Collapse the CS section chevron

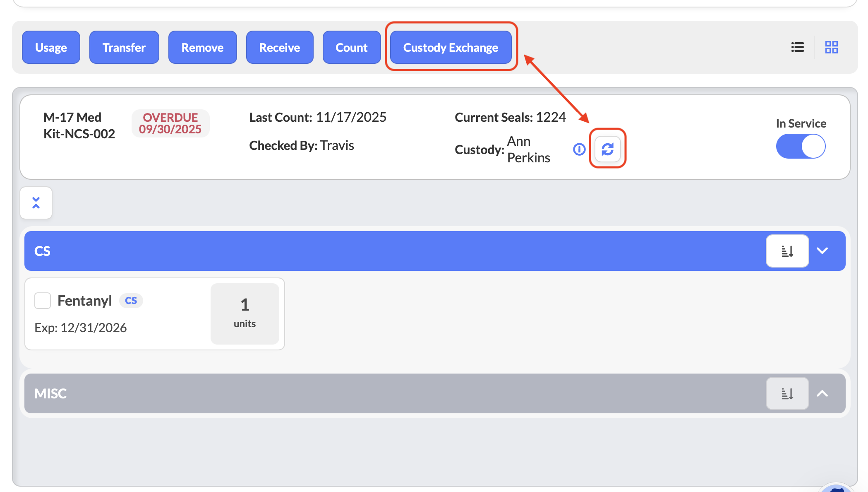pyautogui.click(x=822, y=251)
